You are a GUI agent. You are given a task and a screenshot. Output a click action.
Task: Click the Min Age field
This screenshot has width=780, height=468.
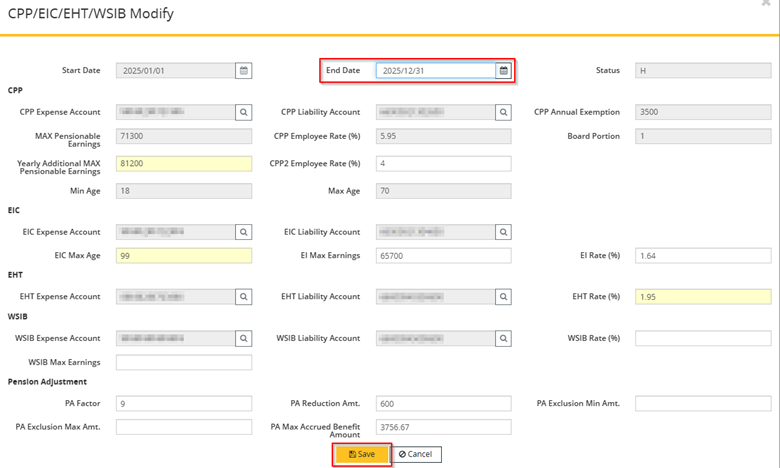(x=184, y=191)
